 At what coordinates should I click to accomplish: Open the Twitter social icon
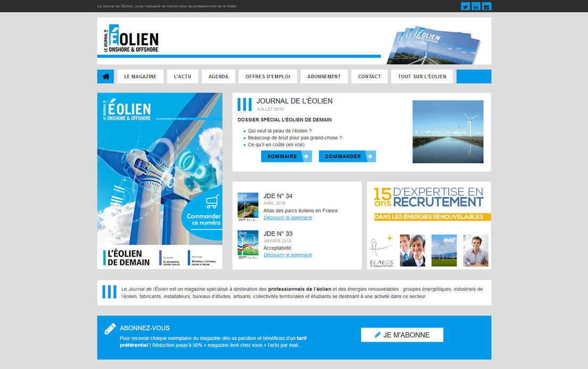click(x=465, y=6)
